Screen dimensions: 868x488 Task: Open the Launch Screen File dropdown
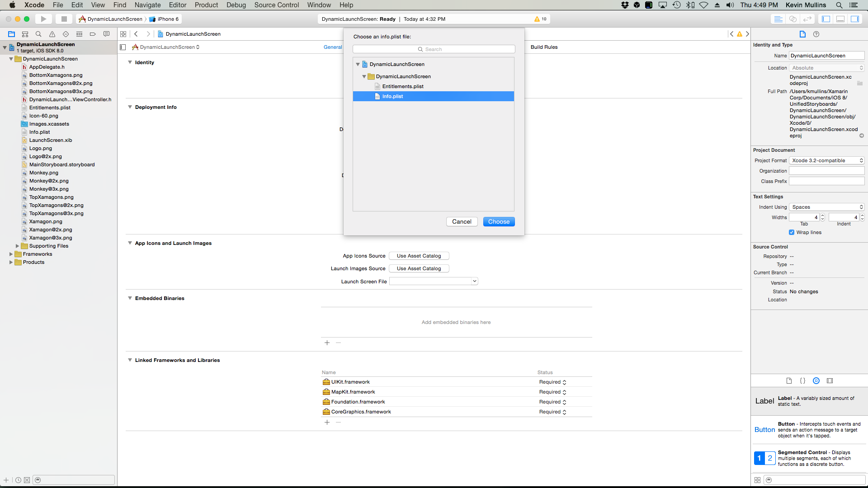(x=474, y=281)
